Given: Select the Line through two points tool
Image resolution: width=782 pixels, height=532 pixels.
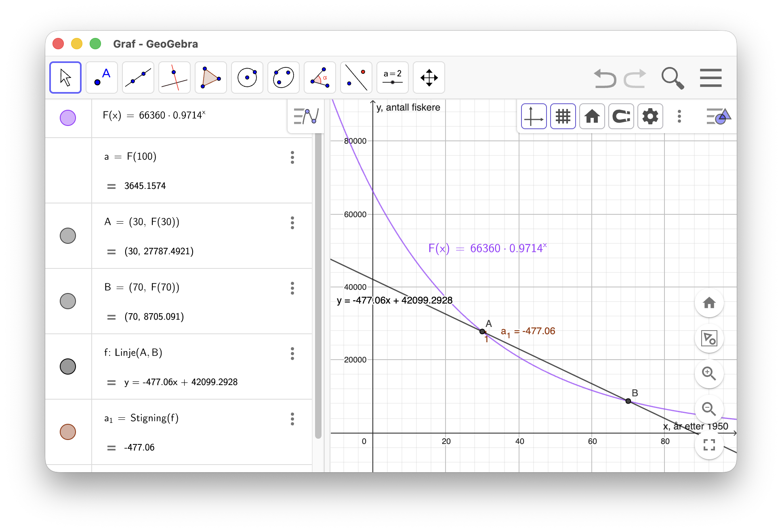Looking at the screenshot, I should [138, 77].
